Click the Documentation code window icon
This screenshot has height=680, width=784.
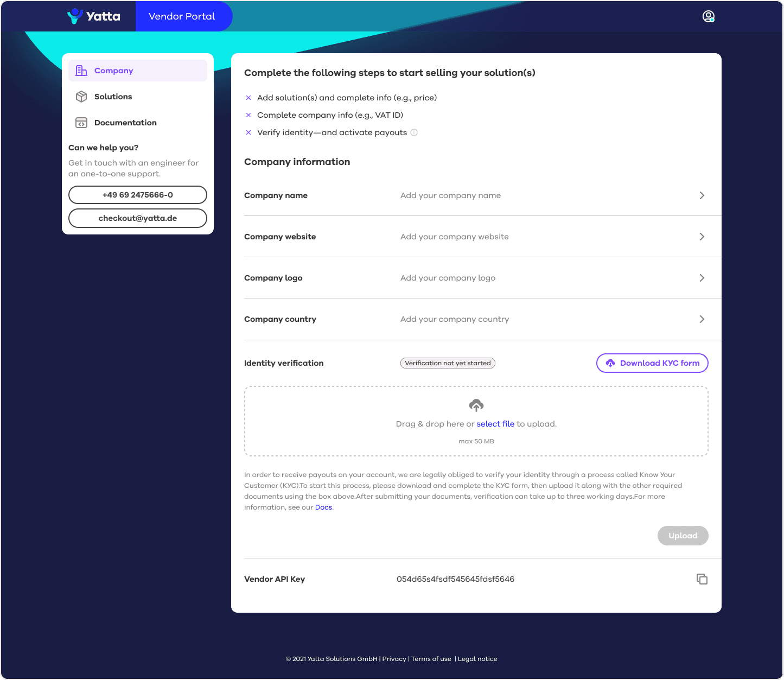[81, 123]
